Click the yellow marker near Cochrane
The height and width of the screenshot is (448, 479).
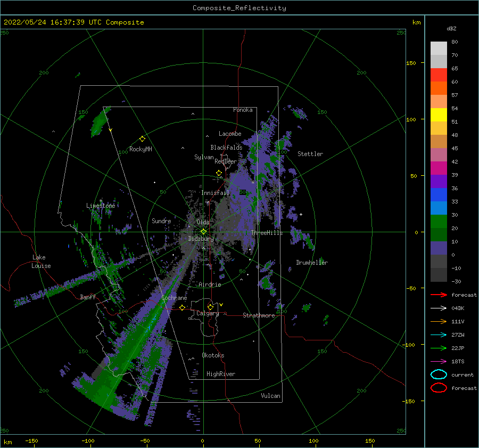pos(182,307)
